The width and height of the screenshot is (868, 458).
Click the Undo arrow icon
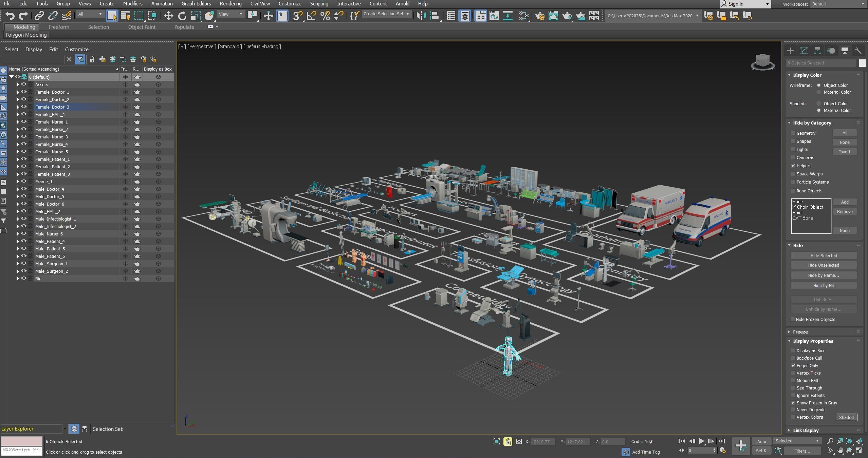point(10,16)
